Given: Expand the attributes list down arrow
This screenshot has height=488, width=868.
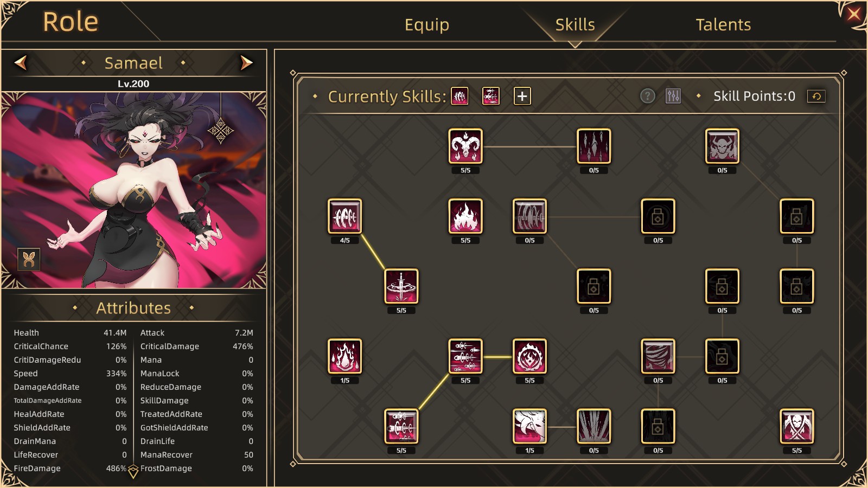Looking at the screenshot, I should tap(133, 472).
